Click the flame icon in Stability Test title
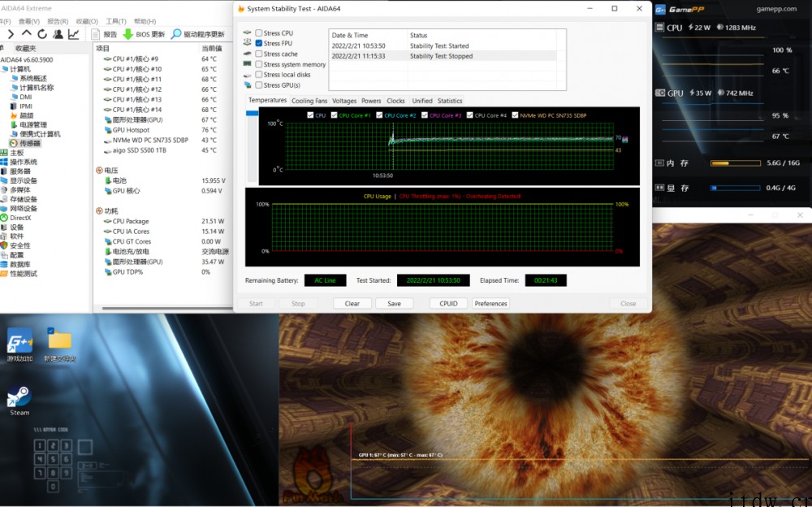Viewport: 812px width, 507px height. click(x=241, y=9)
